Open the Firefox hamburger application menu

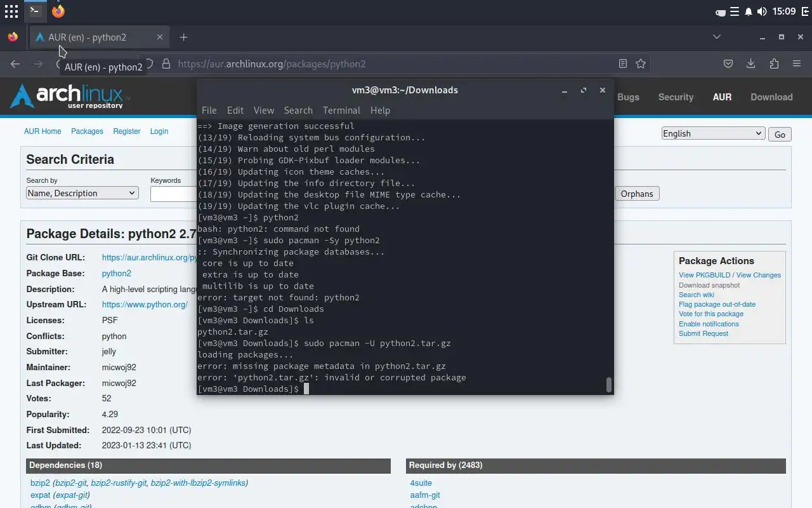pyautogui.click(x=797, y=63)
